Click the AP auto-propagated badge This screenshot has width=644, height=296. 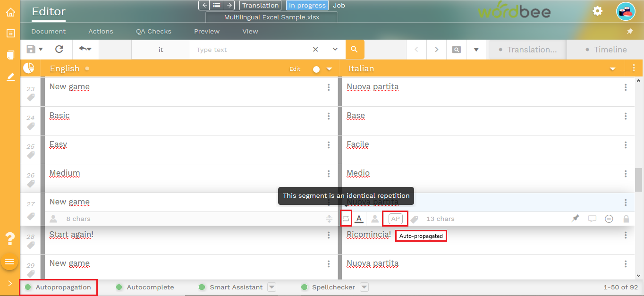coord(395,219)
